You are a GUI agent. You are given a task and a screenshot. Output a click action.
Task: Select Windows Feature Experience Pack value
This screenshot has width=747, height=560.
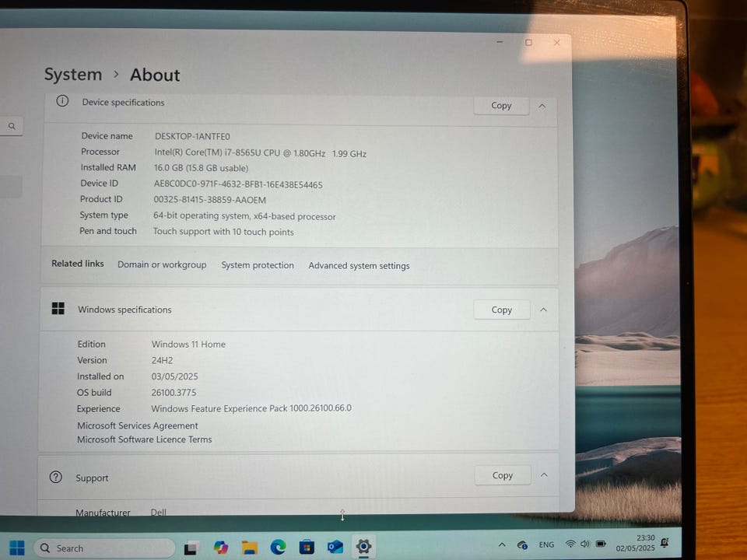[251, 408]
